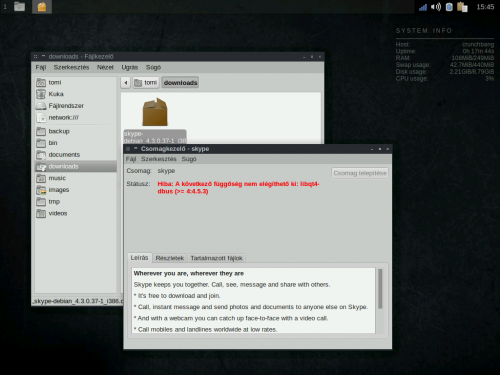Open the tomi home folder in sidebar
The height and width of the screenshot is (375, 500).
pyautogui.click(x=76, y=82)
